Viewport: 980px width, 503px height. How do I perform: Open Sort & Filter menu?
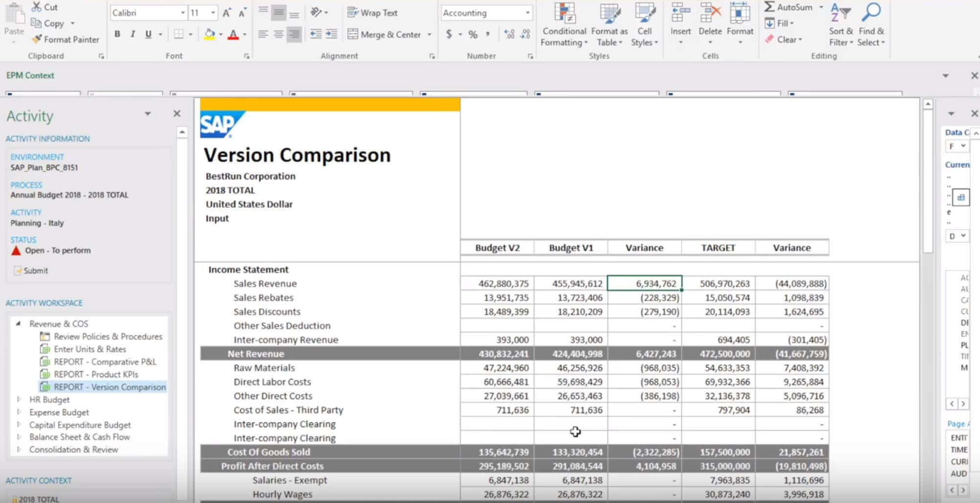coord(841,24)
